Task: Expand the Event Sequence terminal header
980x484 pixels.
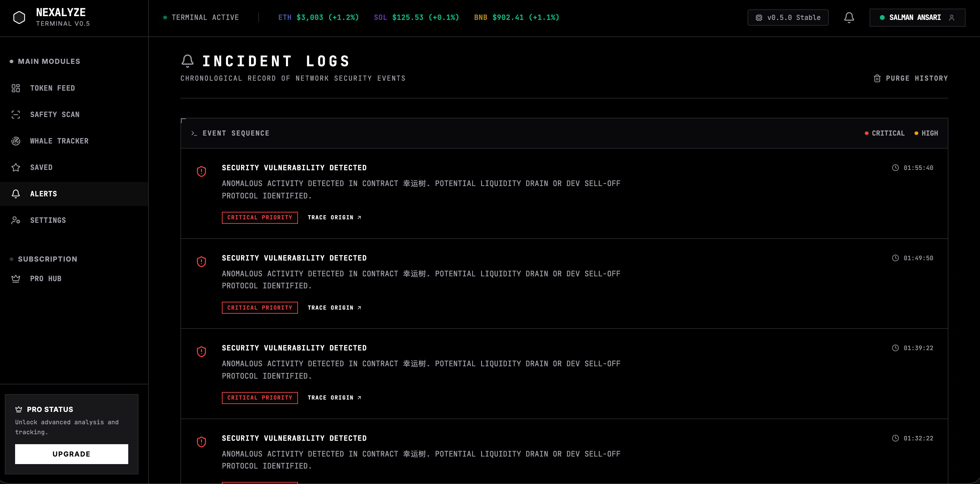Action: tap(230, 133)
